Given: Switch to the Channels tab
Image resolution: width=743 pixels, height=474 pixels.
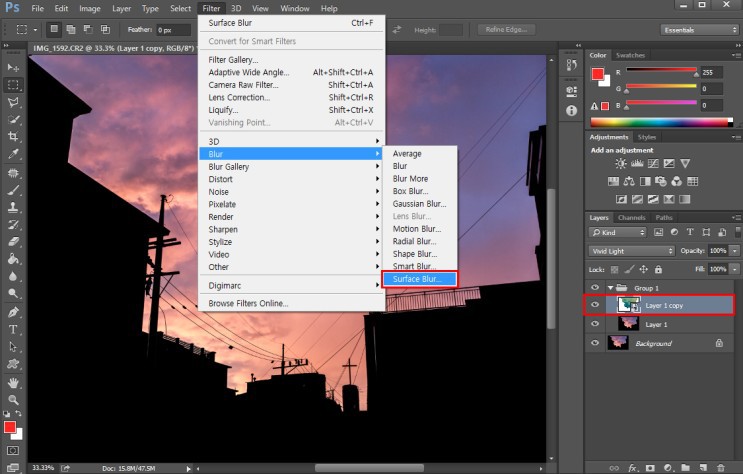Looking at the screenshot, I should click(631, 217).
